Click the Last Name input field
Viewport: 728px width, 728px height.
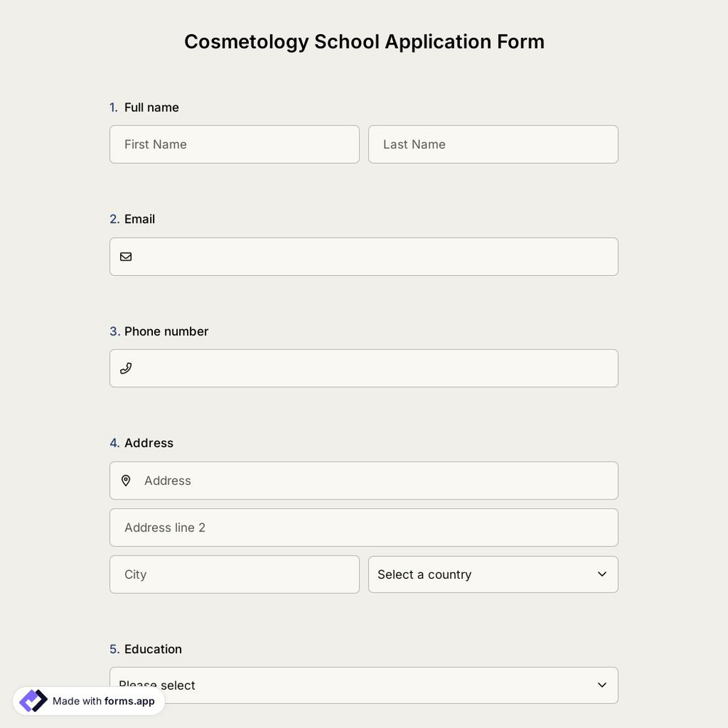(x=493, y=144)
